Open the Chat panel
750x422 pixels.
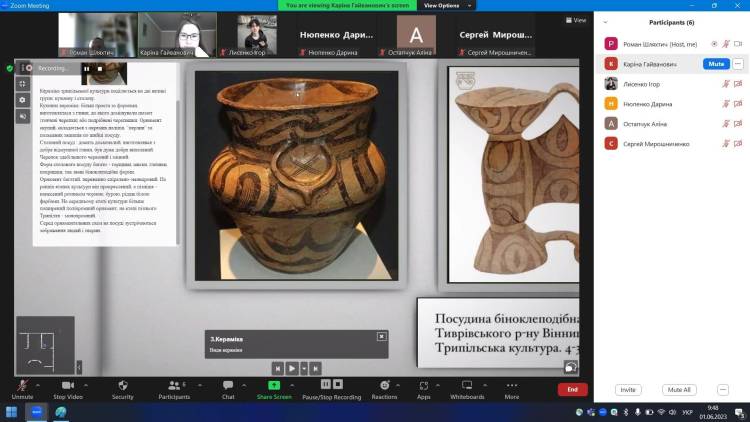(228, 386)
